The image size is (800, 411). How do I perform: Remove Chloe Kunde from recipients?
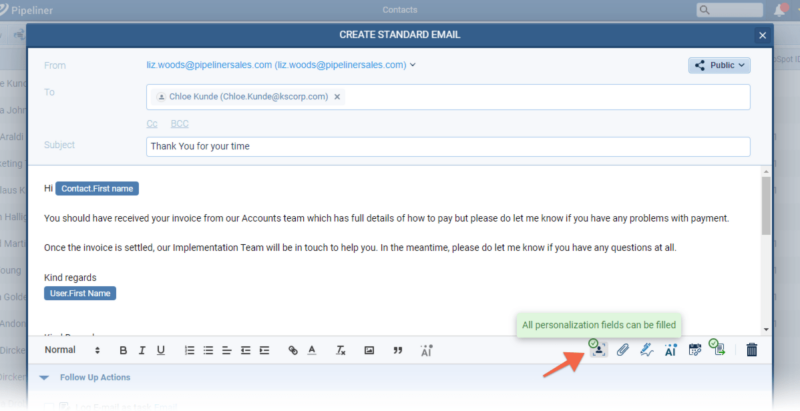[337, 97]
